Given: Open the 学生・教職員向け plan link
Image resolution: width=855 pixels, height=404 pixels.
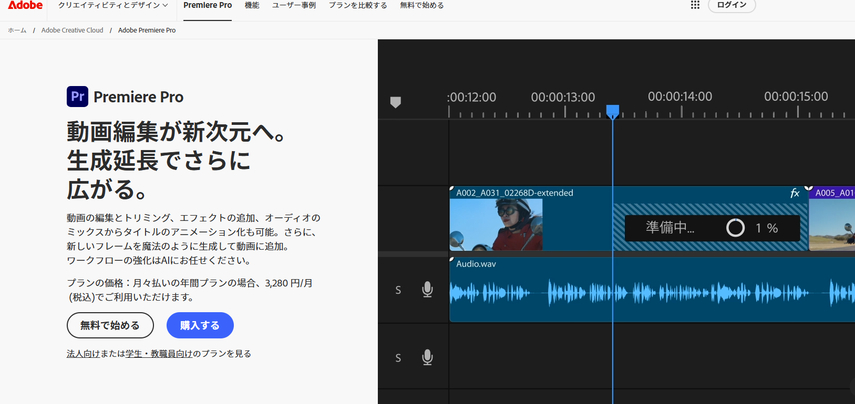Looking at the screenshot, I should point(158,354).
